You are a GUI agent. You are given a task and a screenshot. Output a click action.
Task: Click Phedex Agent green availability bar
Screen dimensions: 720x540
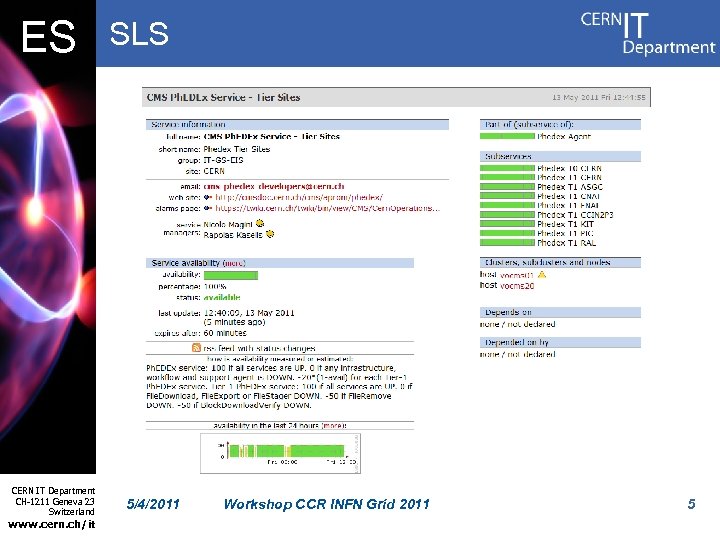click(x=507, y=136)
